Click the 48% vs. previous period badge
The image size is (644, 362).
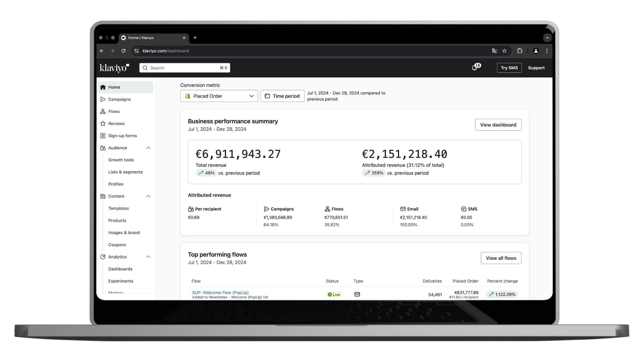point(206,173)
